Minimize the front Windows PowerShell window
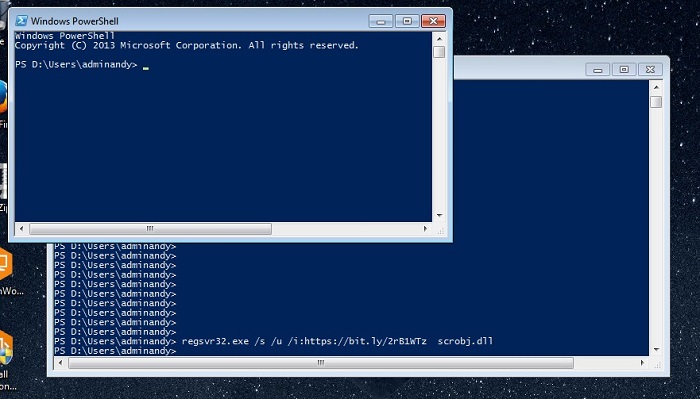The width and height of the screenshot is (700, 399). pos(381,21)
